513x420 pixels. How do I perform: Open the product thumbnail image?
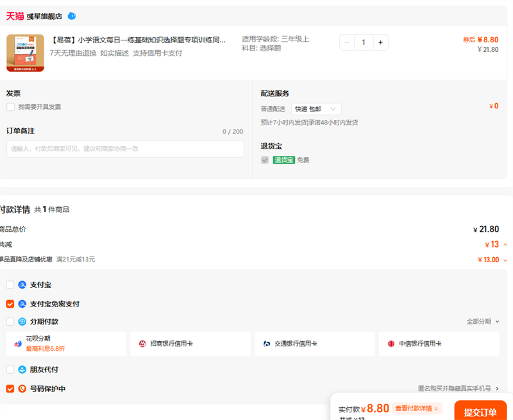(25, 53)
